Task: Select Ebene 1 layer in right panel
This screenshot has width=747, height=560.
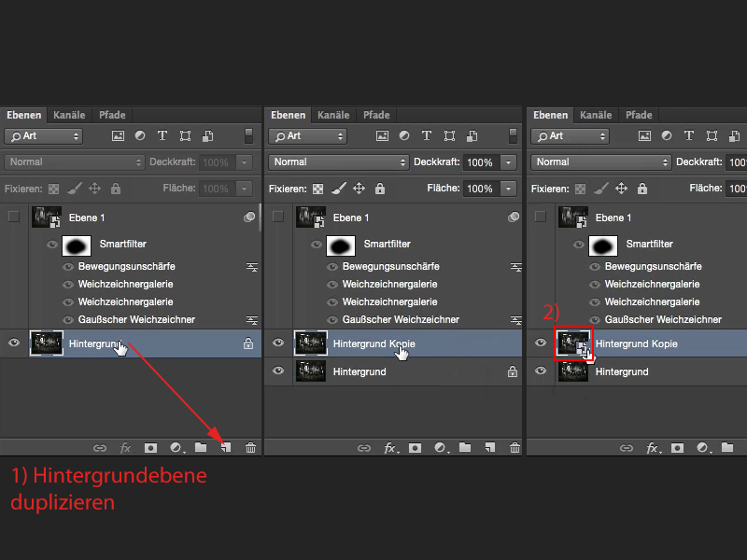Action: coord(637,217)
